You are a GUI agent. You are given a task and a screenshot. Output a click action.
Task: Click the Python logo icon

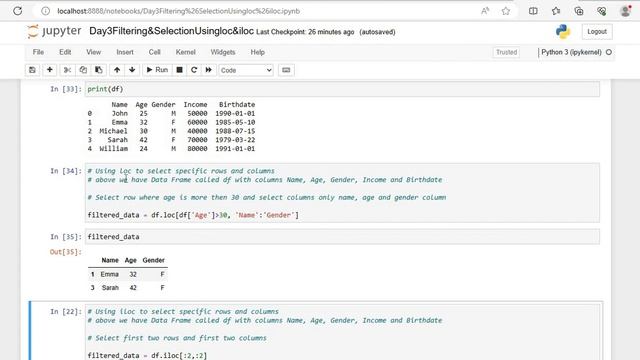[563, 31]
